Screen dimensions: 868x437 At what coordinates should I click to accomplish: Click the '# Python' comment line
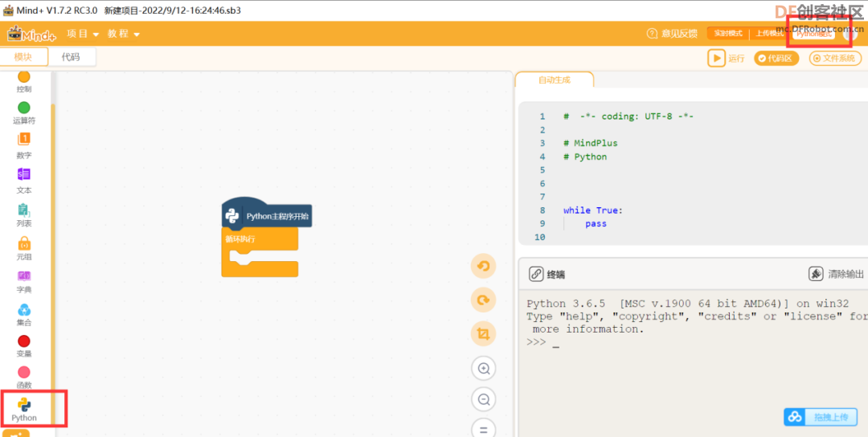[584, 157]
